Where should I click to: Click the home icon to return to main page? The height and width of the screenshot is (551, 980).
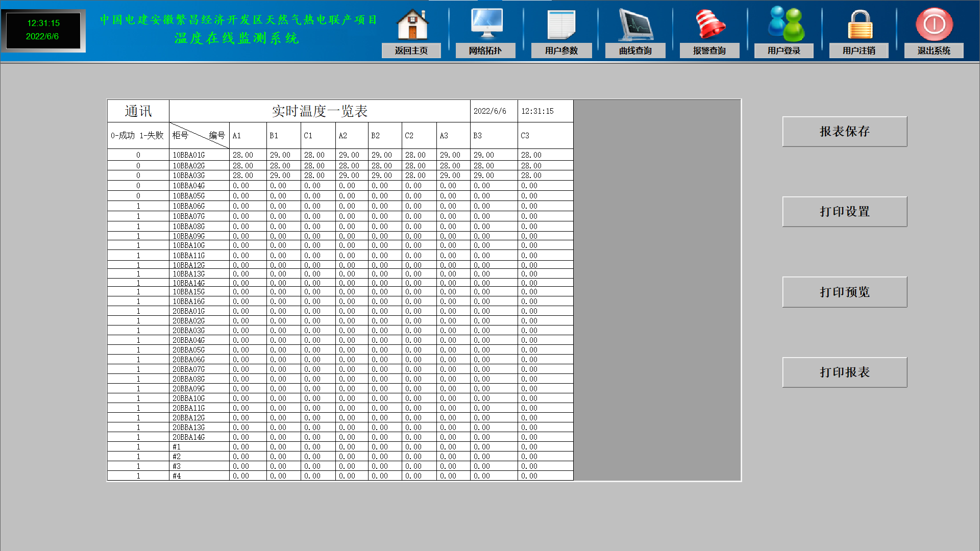tap(411, 24)
